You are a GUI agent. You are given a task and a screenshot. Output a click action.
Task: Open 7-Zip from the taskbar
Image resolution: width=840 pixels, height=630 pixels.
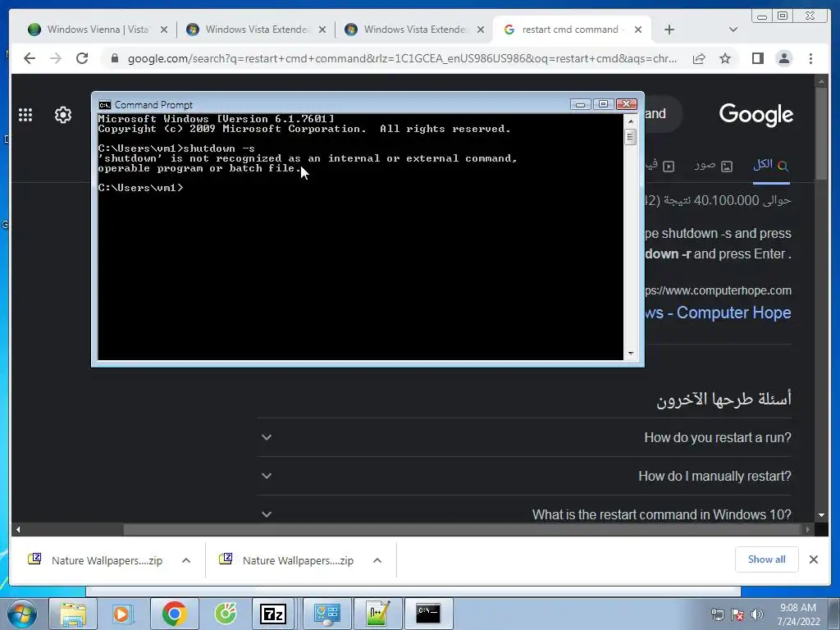[272, 614]
